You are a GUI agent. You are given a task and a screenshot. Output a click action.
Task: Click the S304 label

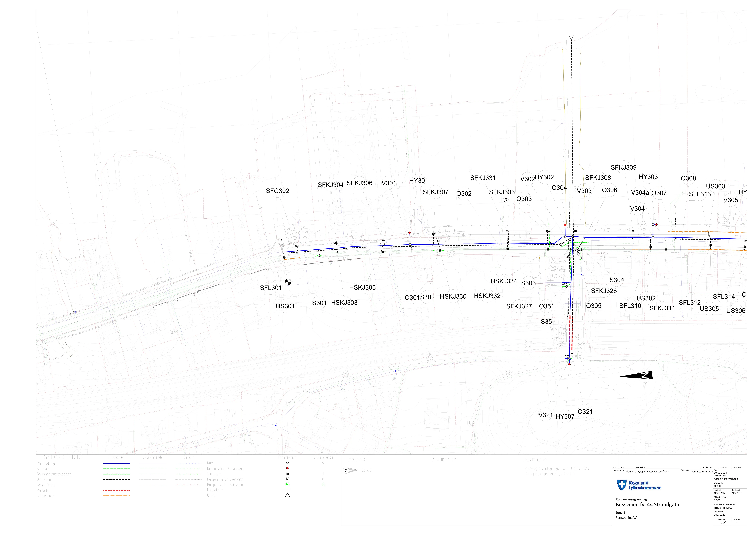pos(617,280)
